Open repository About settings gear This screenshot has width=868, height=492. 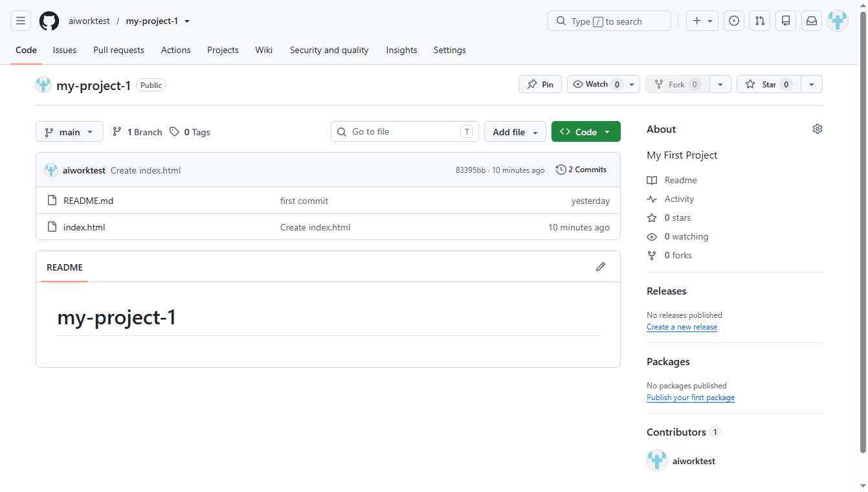(818, 129)
